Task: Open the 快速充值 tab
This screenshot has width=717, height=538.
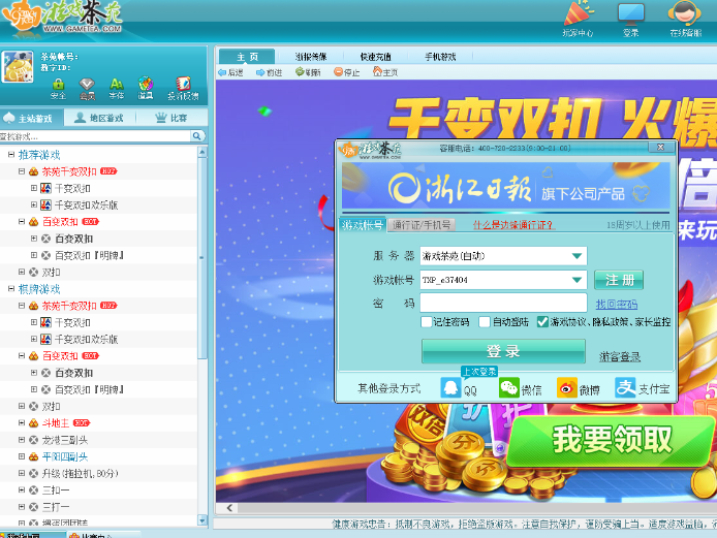Action: pos(375,57)
